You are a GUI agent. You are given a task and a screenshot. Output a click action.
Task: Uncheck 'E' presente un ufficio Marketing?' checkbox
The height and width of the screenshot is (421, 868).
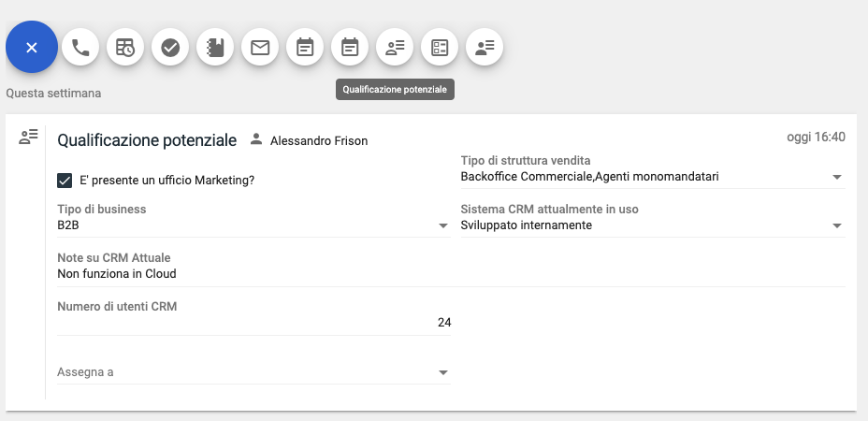tap(65, 181)
